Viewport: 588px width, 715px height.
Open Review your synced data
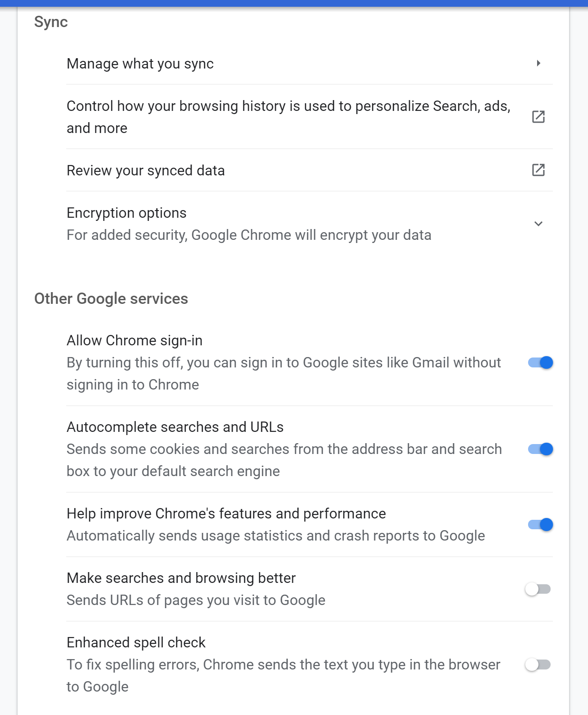pyautogui.click(x=146, y=170)
